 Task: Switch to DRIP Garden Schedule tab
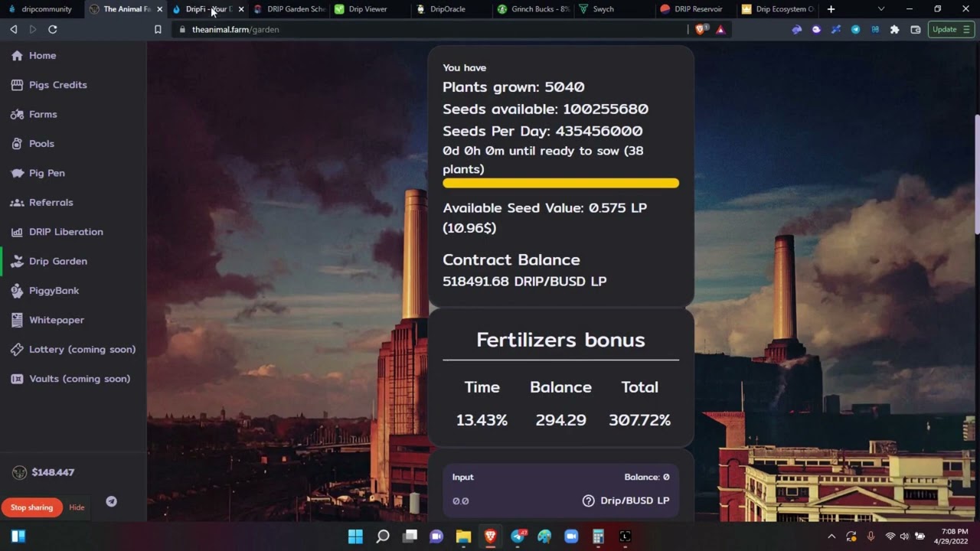[289, 9]
